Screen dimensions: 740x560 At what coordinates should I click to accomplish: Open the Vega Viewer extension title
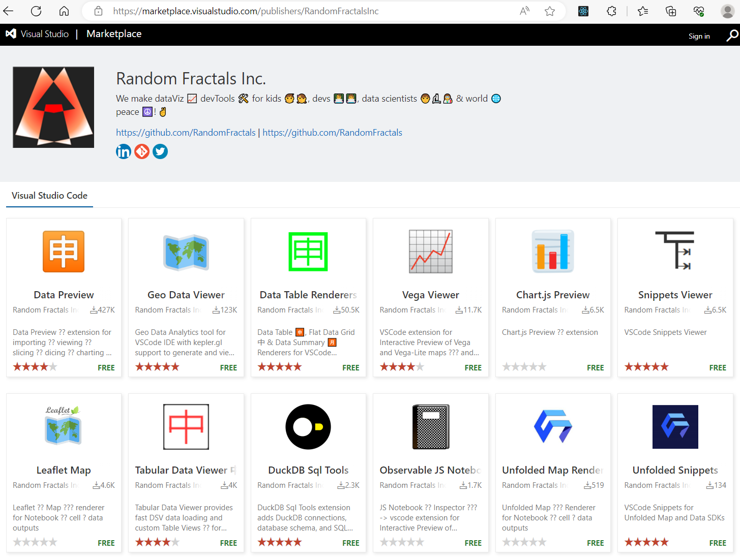(x=430, y=295)
